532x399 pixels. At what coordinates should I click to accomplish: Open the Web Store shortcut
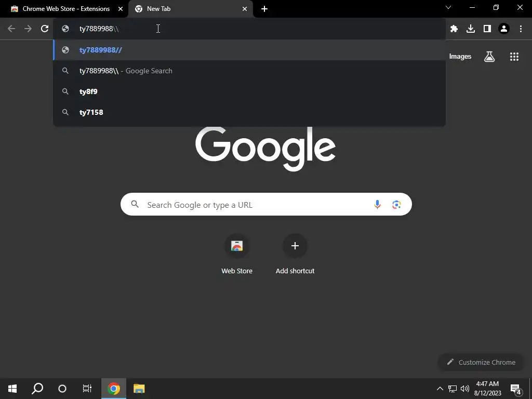pyautogui.click(x=237, y=254)
